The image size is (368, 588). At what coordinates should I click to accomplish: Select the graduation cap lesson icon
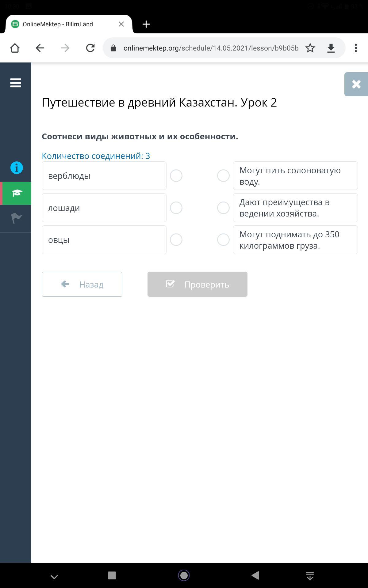click(x=17, y=193)
